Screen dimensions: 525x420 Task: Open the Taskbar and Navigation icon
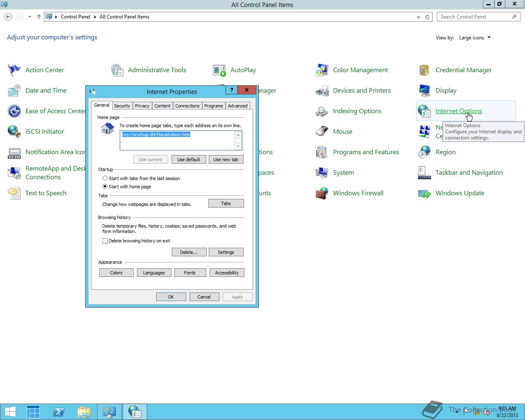point(425,173)
